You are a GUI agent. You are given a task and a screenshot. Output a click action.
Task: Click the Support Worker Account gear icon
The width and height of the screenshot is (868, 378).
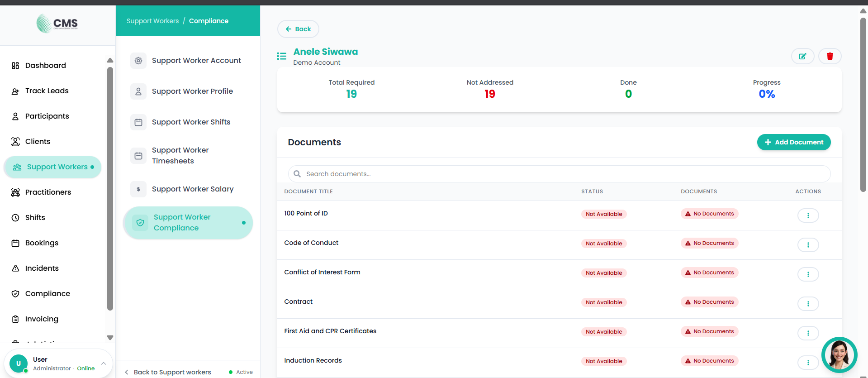point(138,61)
